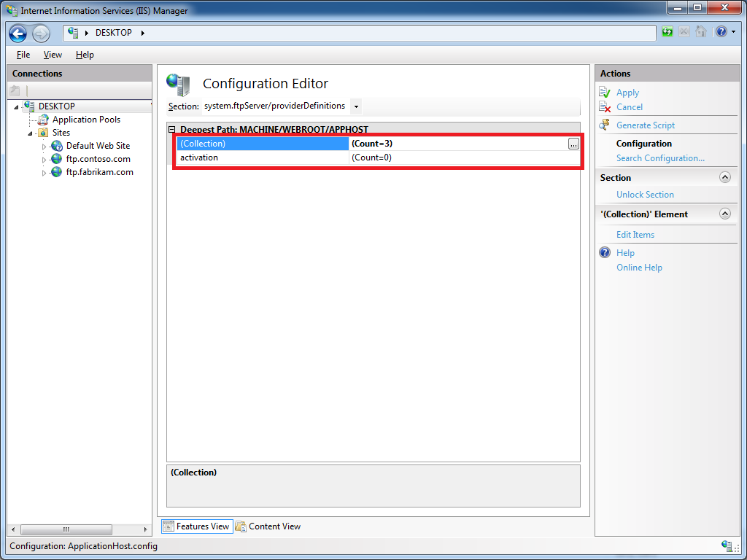Select the Application Pools node icon
Viewport: 747px width, 560px height.
click(43, 120)
